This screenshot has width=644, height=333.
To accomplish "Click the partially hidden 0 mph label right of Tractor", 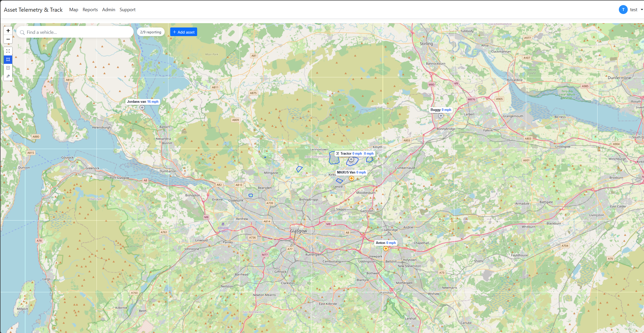I will click(x=369, y=154).
